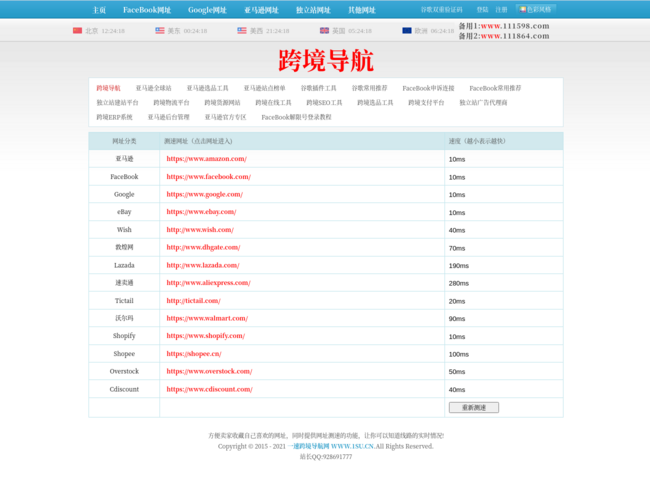Open the 其他网址 menu item
The height and width of the screenshot is (500, 650).
[362, 10]
